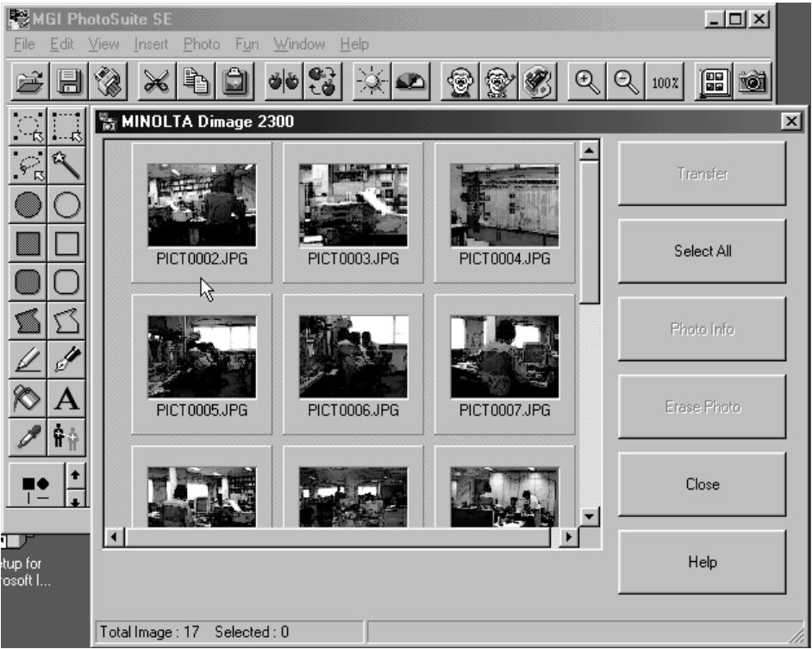The image size is (812, 649).
Task: Click the Transfer button
Action: pos(703,173)
